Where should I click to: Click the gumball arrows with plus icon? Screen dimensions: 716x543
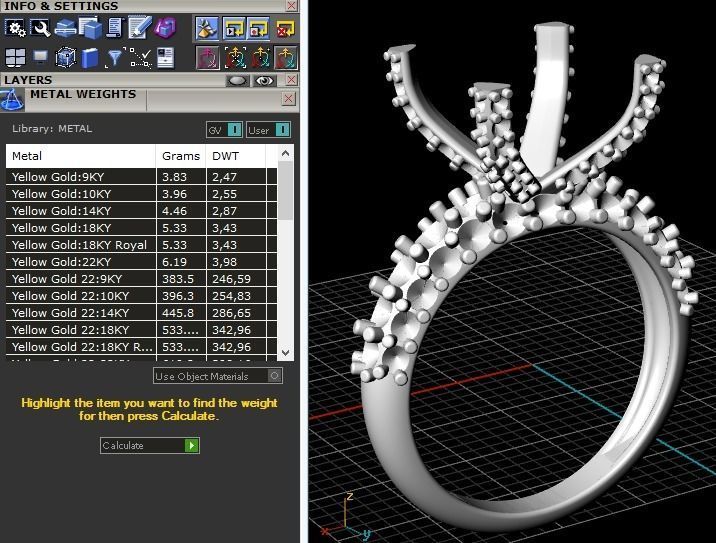pyautogui.click(x=260, y=58)
